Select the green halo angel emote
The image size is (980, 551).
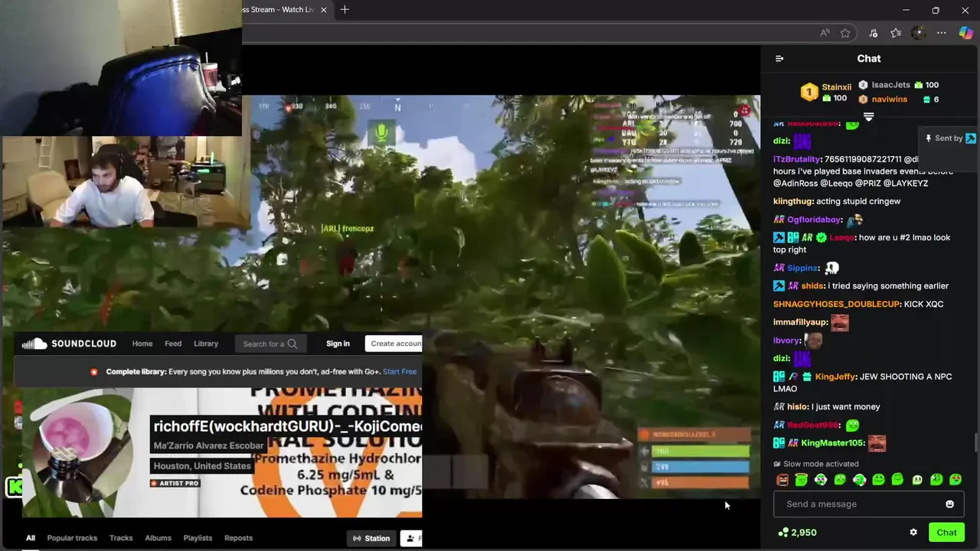(802, 480)
